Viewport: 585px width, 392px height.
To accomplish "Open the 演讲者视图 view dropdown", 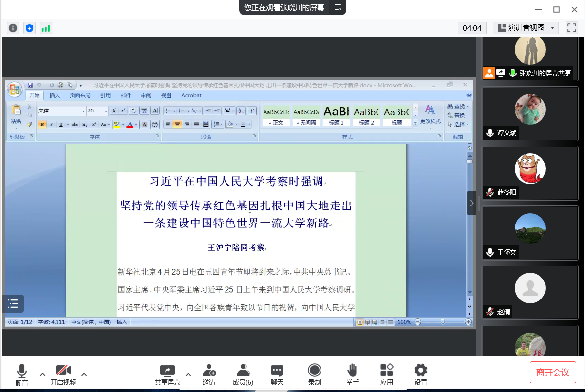I will (526, 28).
